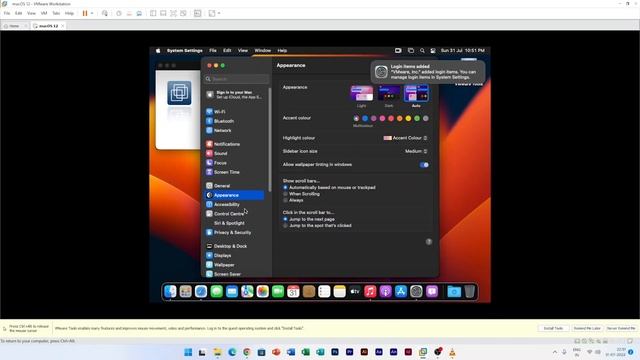Open the VMware Tabs menu
Viewport: 640px width, 360px height.
click(56, 13)
